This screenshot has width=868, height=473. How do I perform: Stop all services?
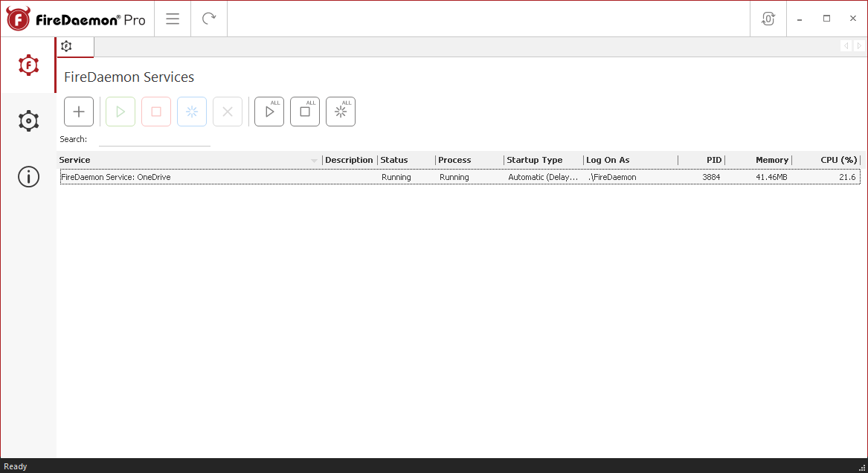coord(304,111)
